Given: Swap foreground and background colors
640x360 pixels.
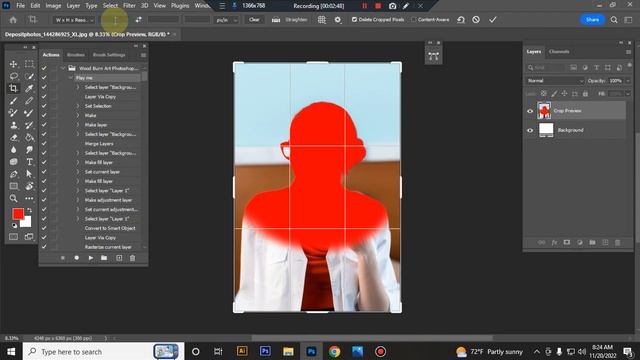Looking at the screenshot, I should tap(29, 210).
